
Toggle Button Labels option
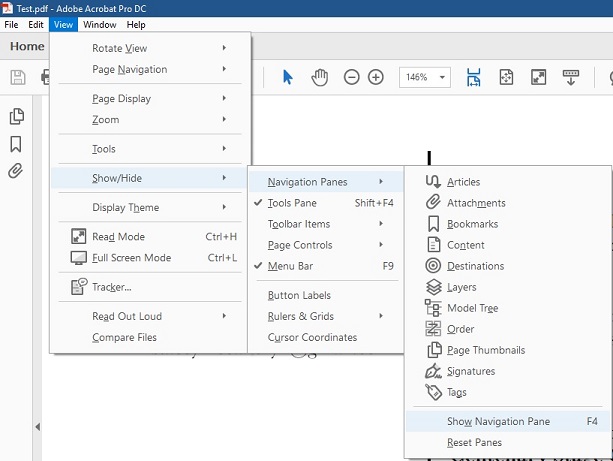pyautogui.click(x=326, y=295)
